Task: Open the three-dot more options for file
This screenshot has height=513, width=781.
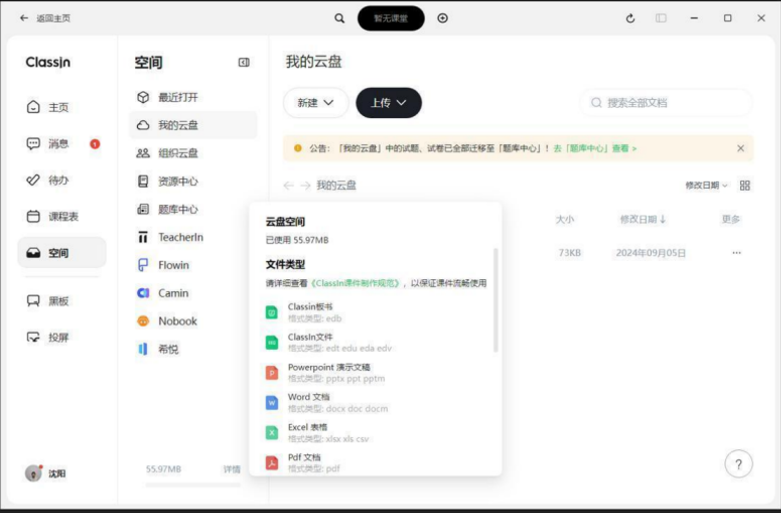Action: coord(737,253)
